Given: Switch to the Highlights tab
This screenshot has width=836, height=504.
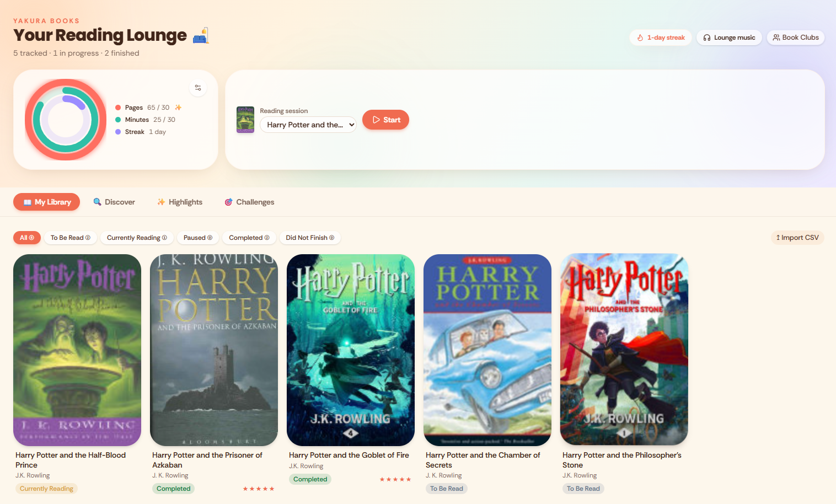Looking at the screenshot, I should tap(180, 202).
